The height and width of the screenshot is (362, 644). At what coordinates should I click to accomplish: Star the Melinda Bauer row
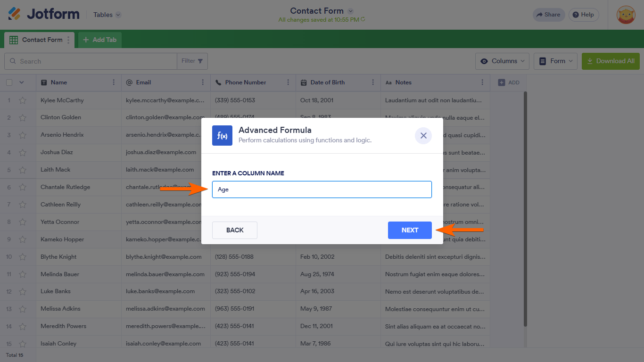[x=23, y=274]
